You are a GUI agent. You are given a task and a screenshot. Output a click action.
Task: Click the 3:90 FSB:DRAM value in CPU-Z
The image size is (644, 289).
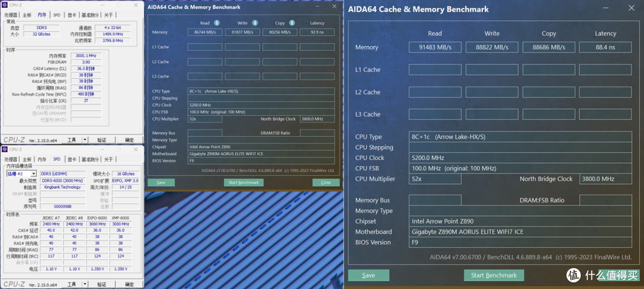(86, 62)
